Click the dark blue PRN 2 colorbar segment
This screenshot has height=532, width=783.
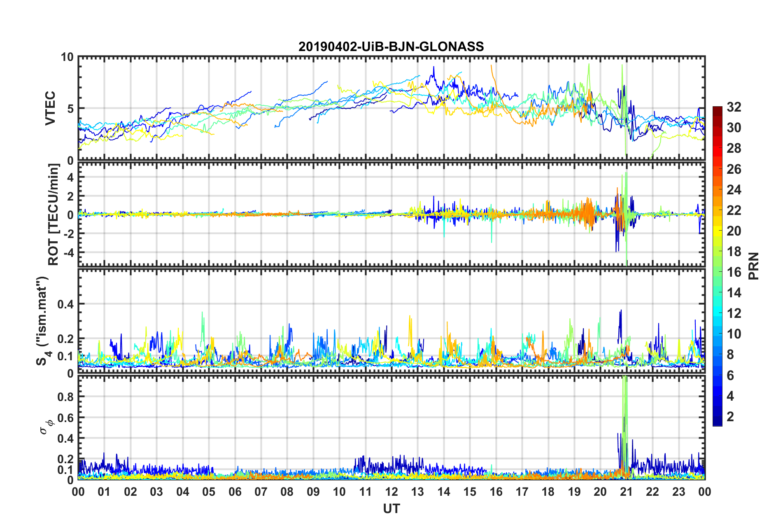coord(717,417)
